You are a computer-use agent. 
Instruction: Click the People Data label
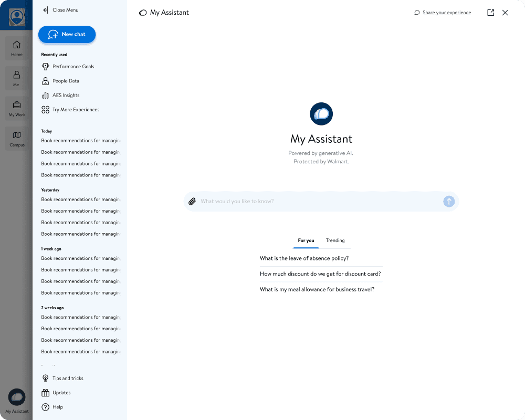click(x=66, y=81)
